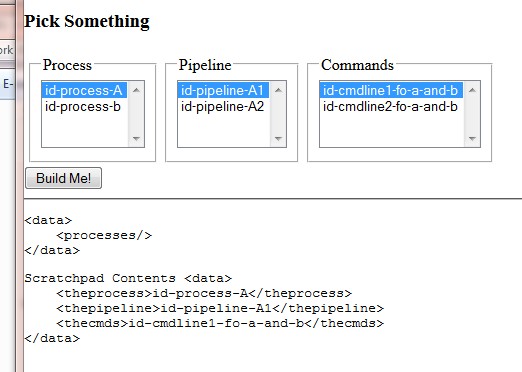Image resolution: width=522 pixels, height=372 pixels.
Task: Click the Commands list scrollbar track
Action: pyautogui.click(x=472, y=114)
